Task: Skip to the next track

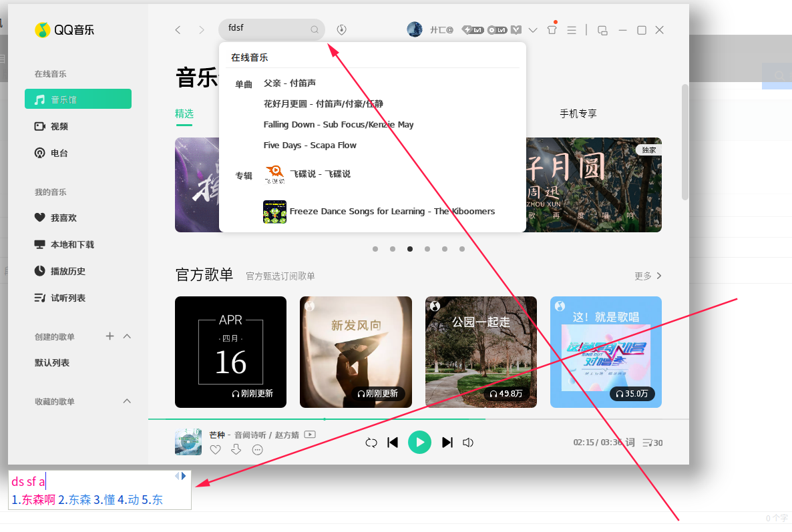Action: [447, 443]
